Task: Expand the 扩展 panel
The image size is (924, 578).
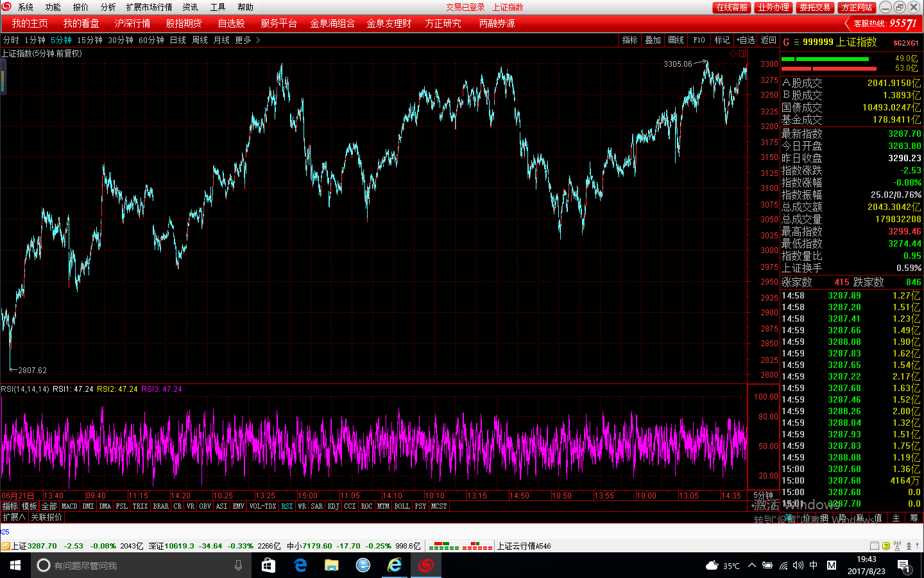Action: pos(13,517)
